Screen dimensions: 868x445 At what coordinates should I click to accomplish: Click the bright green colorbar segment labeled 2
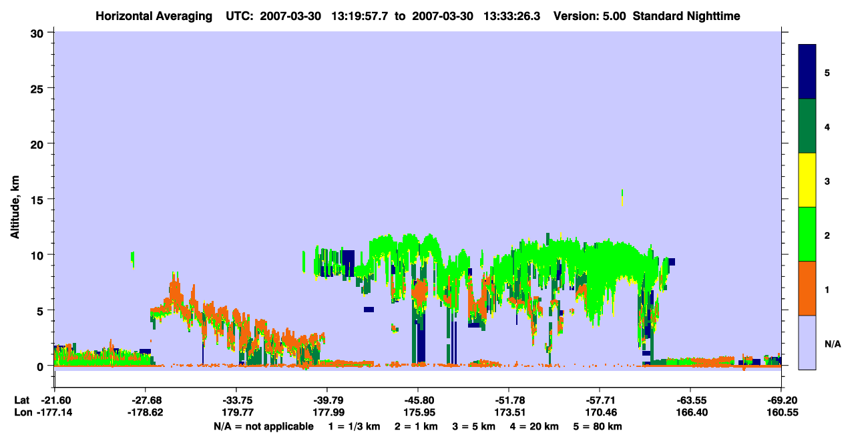coord(807,234)
